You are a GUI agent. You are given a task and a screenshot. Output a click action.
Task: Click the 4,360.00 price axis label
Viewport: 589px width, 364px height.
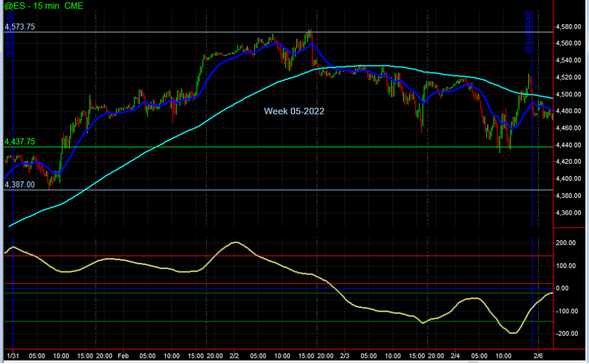pyautogui.click(x=569, y=213)
